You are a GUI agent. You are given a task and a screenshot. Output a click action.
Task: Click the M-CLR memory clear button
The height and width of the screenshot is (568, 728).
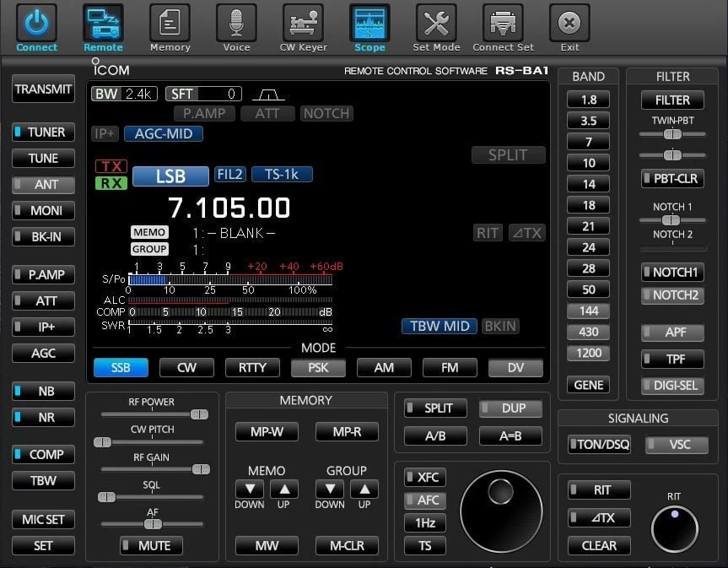(347, 545)
